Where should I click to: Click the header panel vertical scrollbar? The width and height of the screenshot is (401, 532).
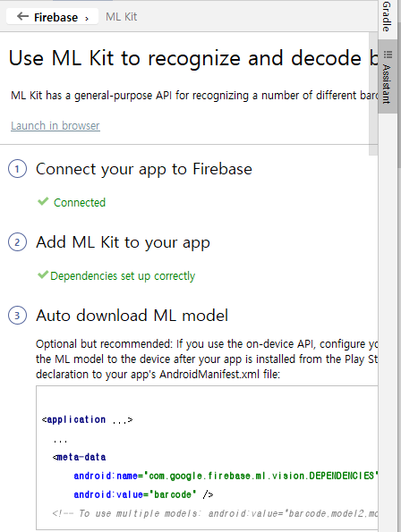coord(373,94)
